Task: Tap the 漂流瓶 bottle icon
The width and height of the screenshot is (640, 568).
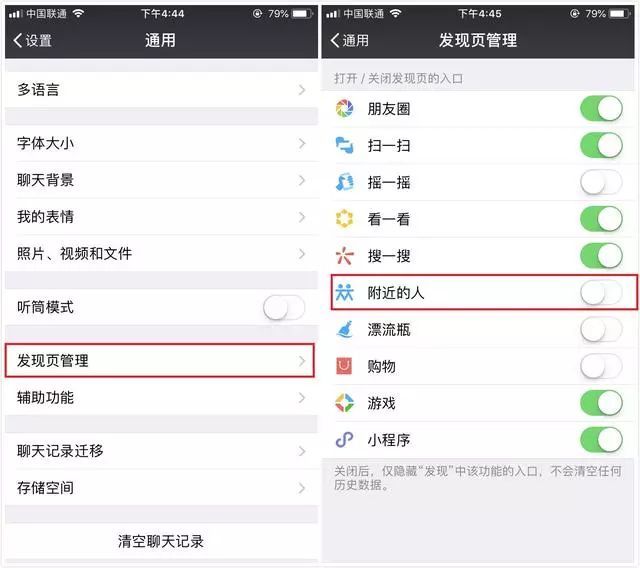Action: pos(344,329)
